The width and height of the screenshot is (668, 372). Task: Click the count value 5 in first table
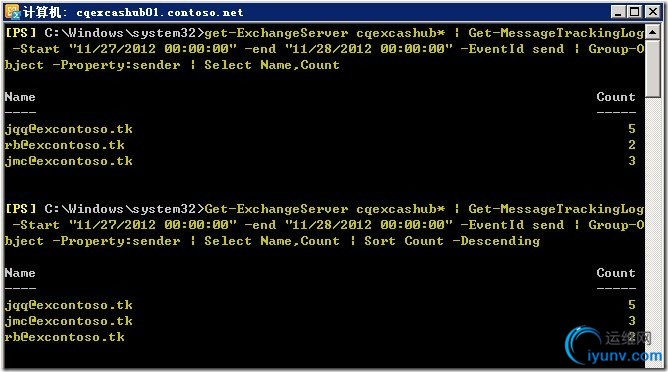631,129
